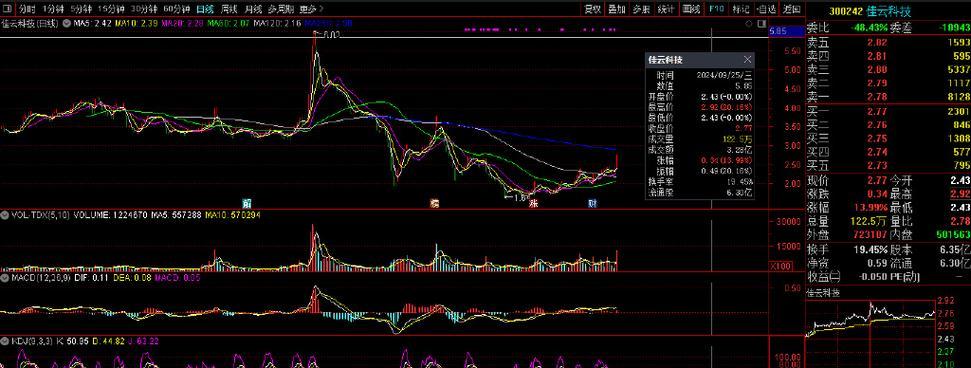Open the 多周期 multi-period view
Image resolution: width=971 pixels, height=368 pixels.
coord(281,9)
